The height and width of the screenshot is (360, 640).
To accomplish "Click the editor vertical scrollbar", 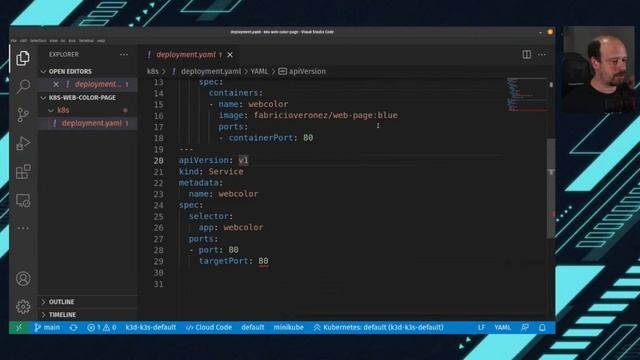I will 551,188.
